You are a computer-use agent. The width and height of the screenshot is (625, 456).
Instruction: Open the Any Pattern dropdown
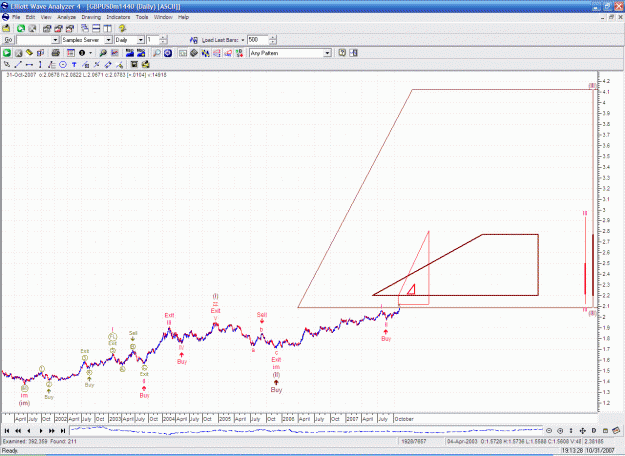click(327, 53)
